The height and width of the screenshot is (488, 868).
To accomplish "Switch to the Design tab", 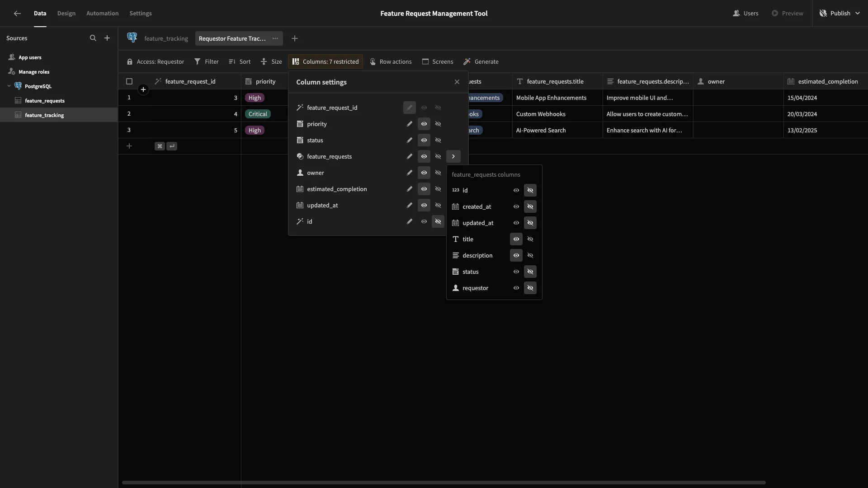I will pyautogui.click(x=66, y=14).
